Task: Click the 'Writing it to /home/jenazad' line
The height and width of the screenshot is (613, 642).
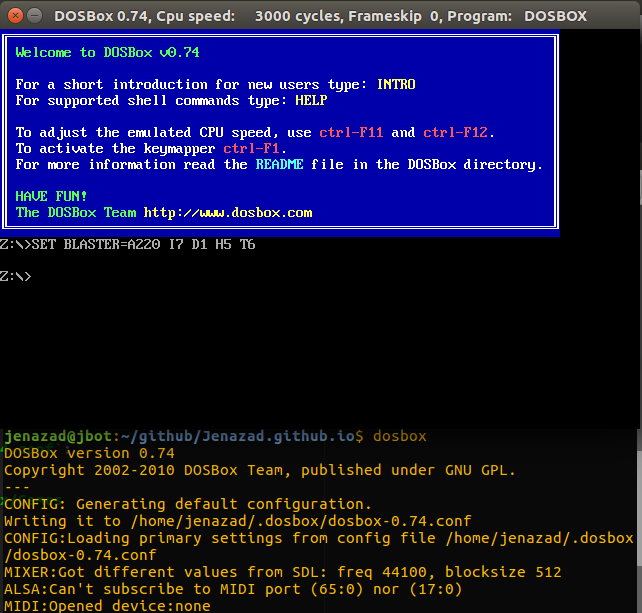Action: click(x=237, y=521)
